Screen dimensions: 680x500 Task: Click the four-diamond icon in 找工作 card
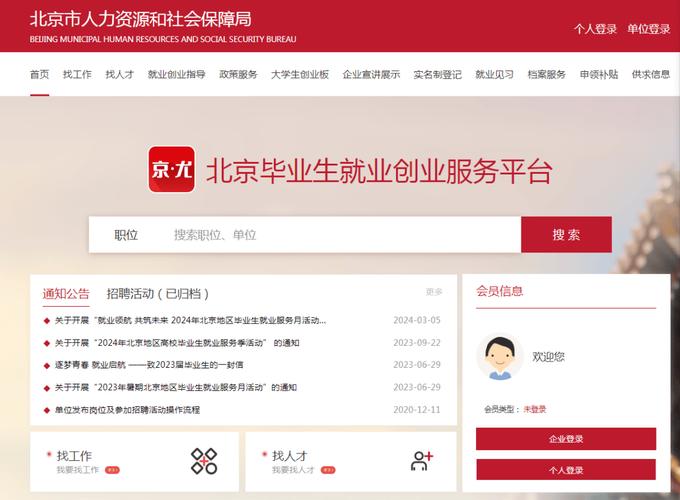pos(204,461)
